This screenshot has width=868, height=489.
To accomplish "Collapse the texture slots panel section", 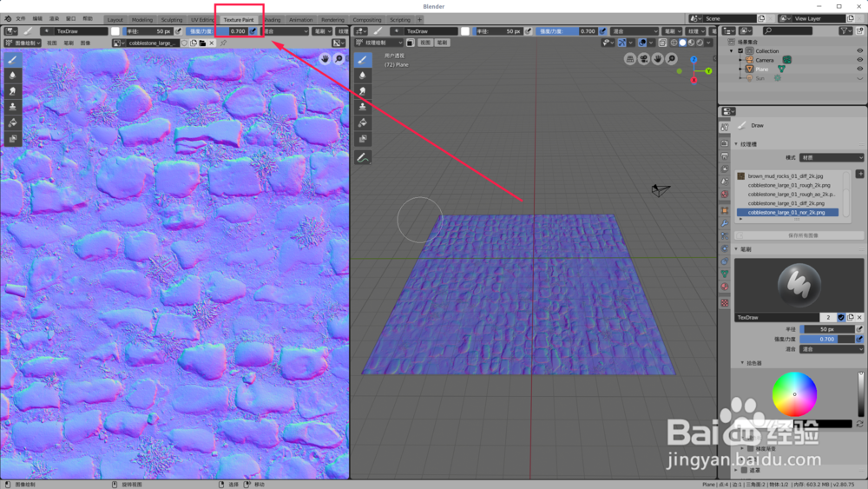I will click(x=737, y=144).
